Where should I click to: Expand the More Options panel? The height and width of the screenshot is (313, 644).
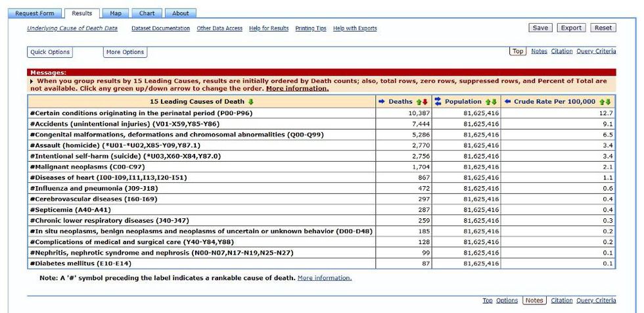pos(125,52)
